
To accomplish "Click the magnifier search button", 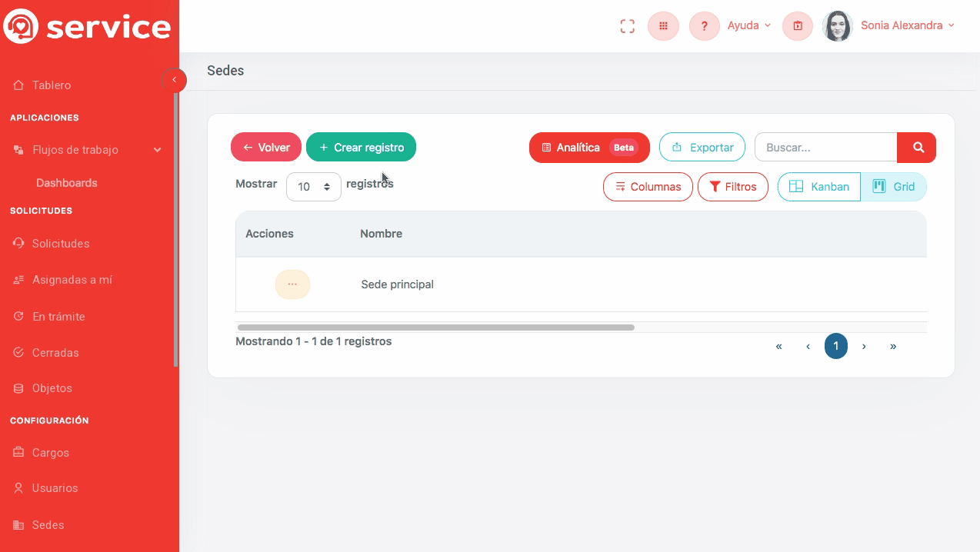I will pos(917,148).
